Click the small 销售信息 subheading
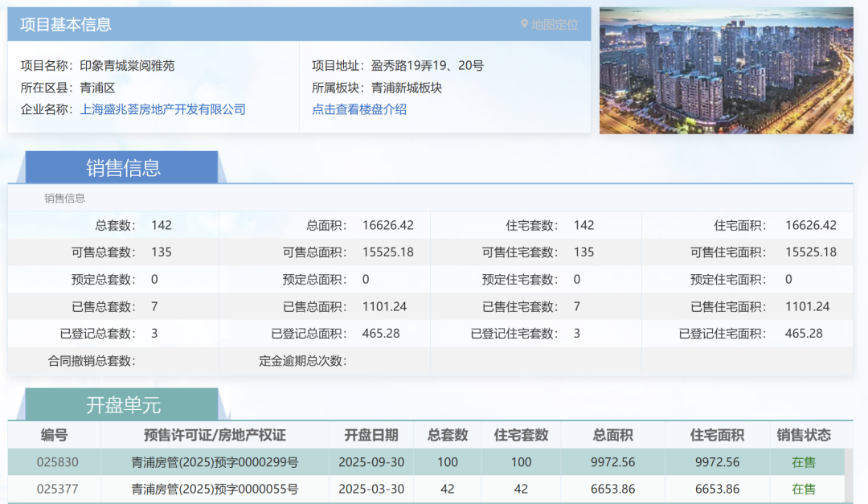 coord(65,199)
